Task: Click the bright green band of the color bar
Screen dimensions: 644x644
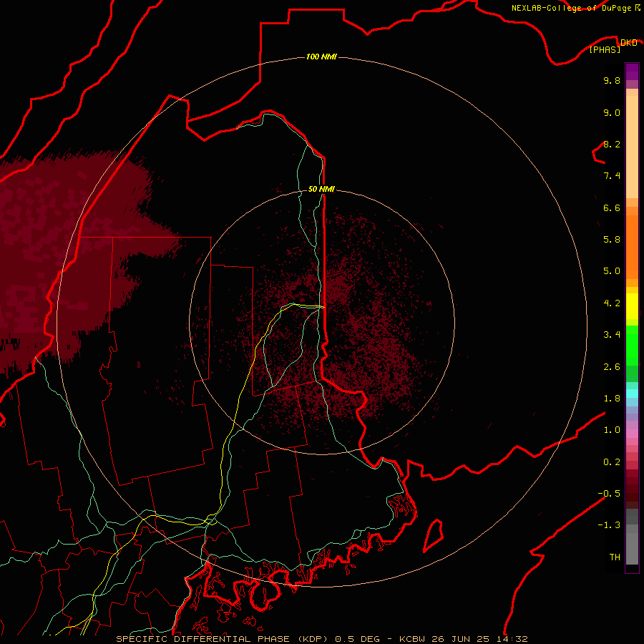Action: [x=632, y=345]
